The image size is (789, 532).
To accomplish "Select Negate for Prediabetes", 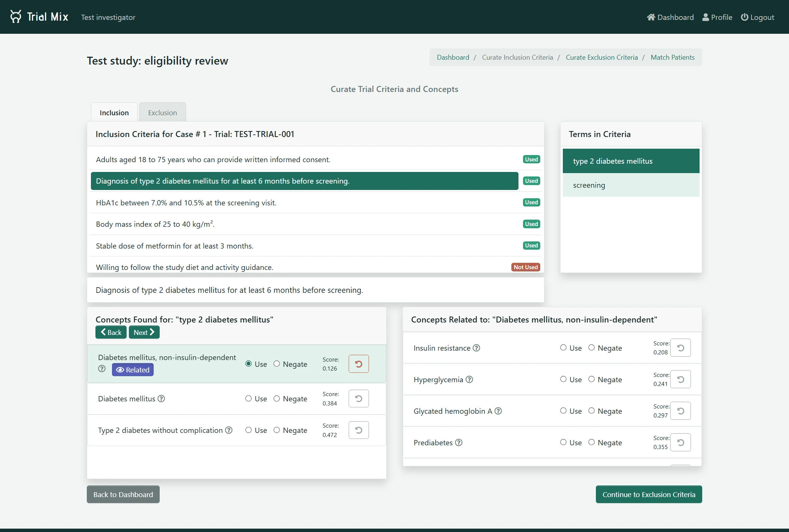I will click(x=591, y=442).
